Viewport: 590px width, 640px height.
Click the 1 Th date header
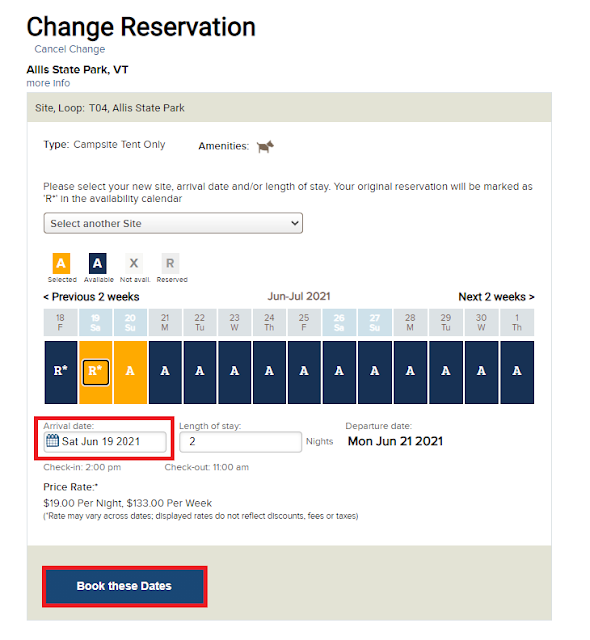pos(517,322)
